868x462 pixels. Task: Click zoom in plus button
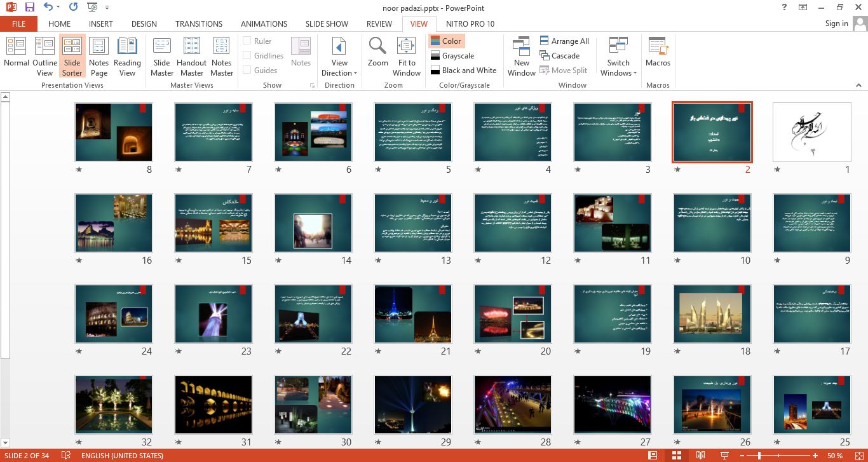pos(815,456)
